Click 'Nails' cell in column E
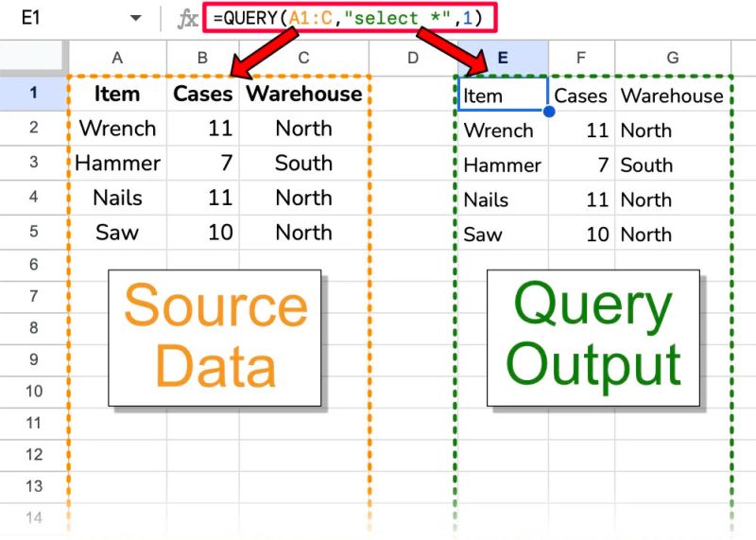The height and width of the screenshot is (540, 756). coord(503,200)
